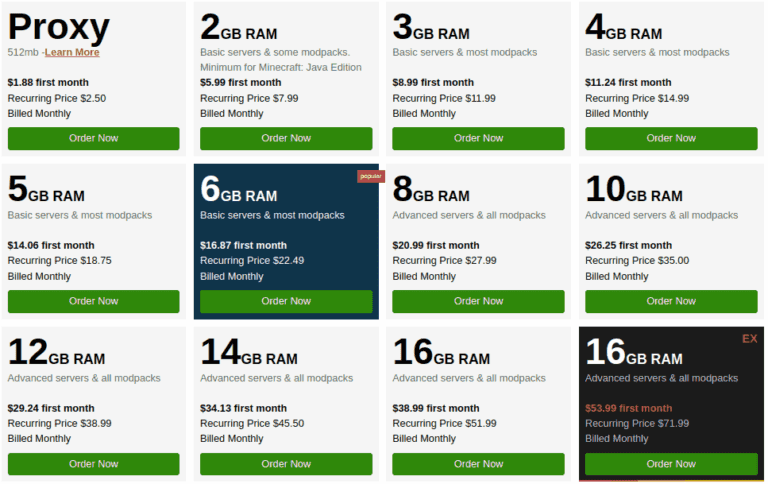The image size is (768, 484).
Task: Click the 14GB RAM heading
Action: click(x=249, y=352)
